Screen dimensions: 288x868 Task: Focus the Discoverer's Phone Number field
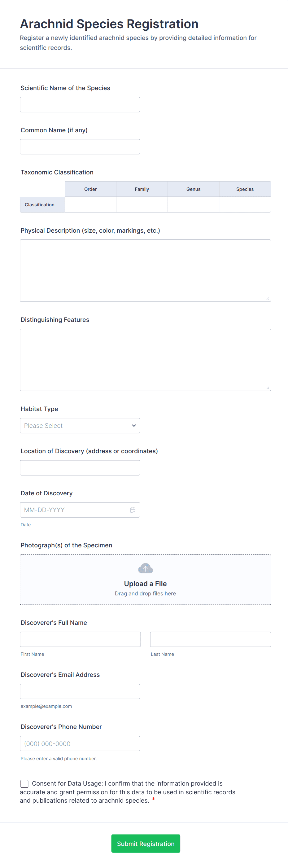[80, 743]
